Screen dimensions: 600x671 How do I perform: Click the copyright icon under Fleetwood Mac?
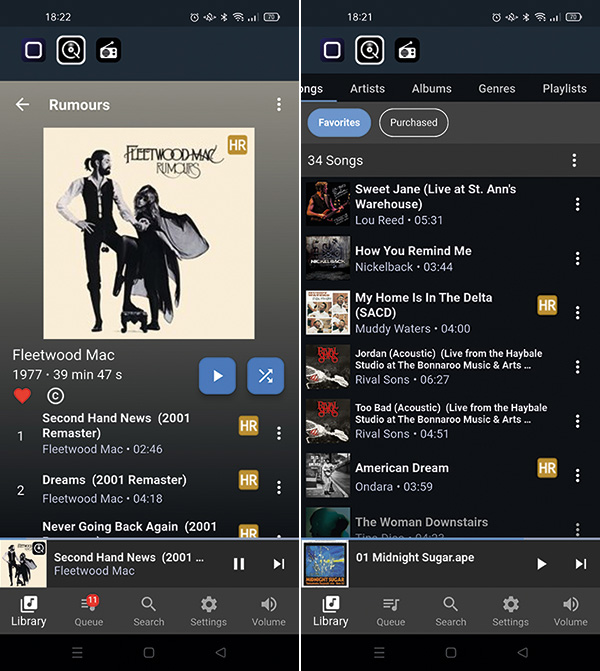tap(55, 396)
